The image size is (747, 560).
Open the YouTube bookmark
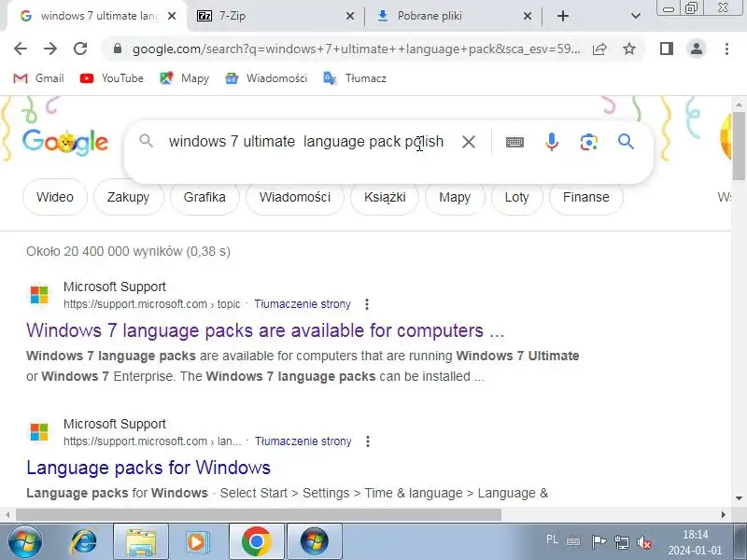point(111,78)
